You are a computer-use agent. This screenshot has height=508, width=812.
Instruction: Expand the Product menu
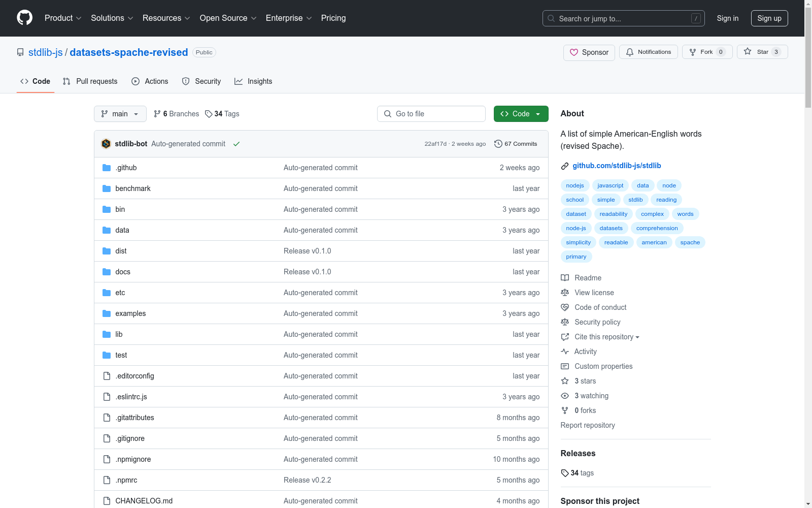coord(63,18)
